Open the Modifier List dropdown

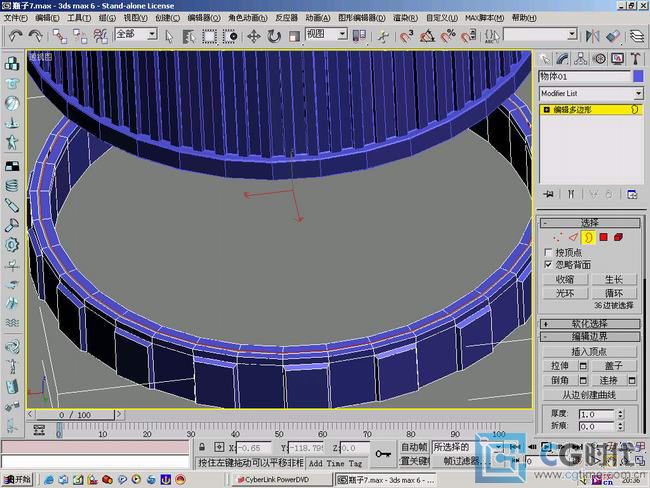[x=638, y=93]
